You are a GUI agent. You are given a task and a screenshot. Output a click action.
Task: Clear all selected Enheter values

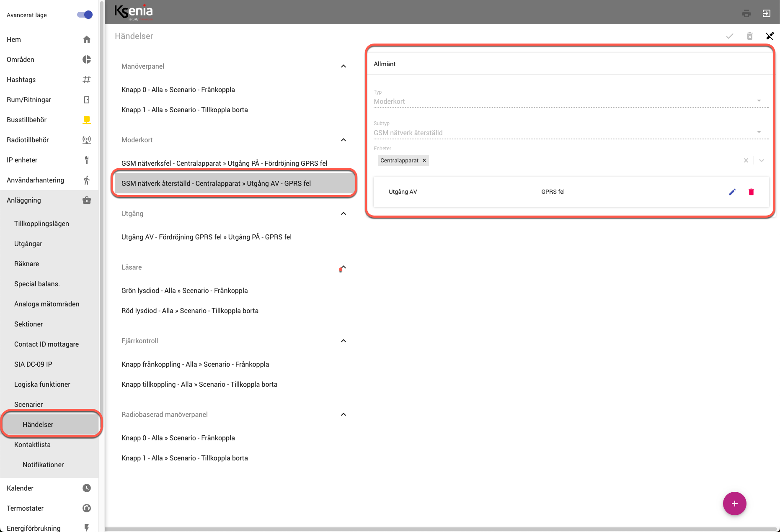pos(746,160)
